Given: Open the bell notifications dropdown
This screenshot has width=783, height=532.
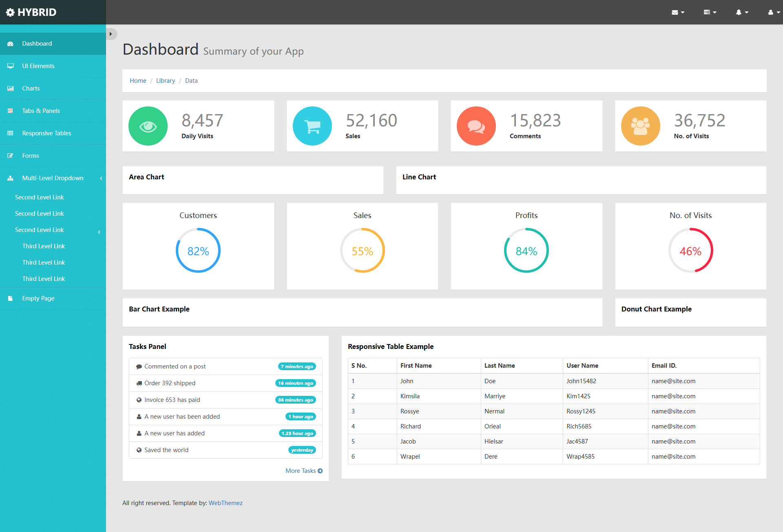Looking at the screenshot, I should pyautogui.click(x=742, y=12).
